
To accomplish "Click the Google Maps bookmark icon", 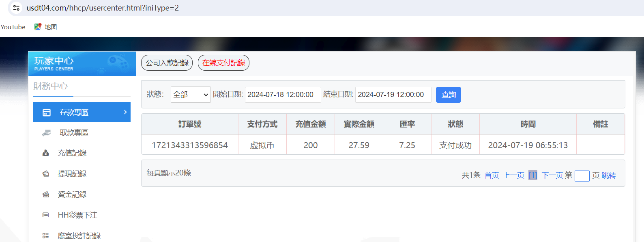I will (x=38, y=27).
